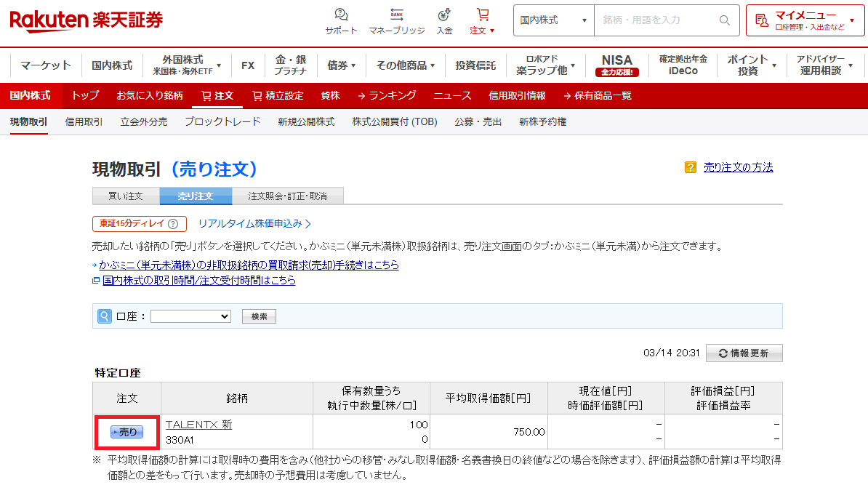Click the Rakuten Securities logo

coord(86,20)
